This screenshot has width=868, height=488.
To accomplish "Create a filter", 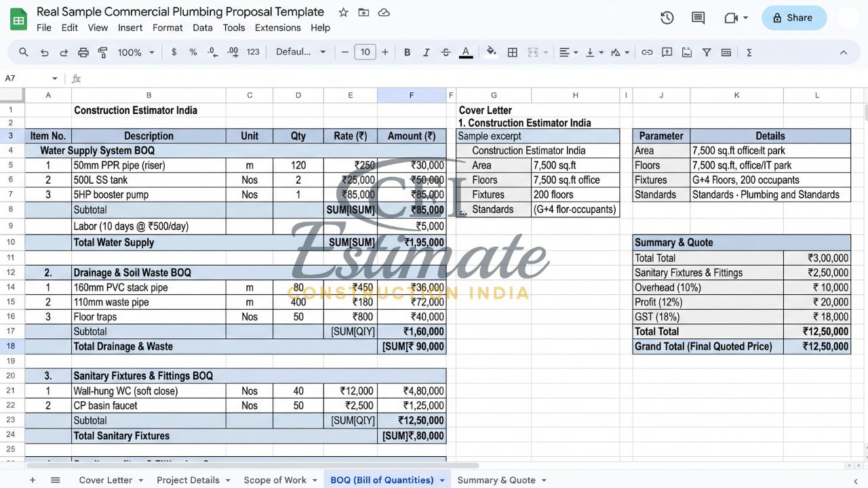I will [706, 52].
